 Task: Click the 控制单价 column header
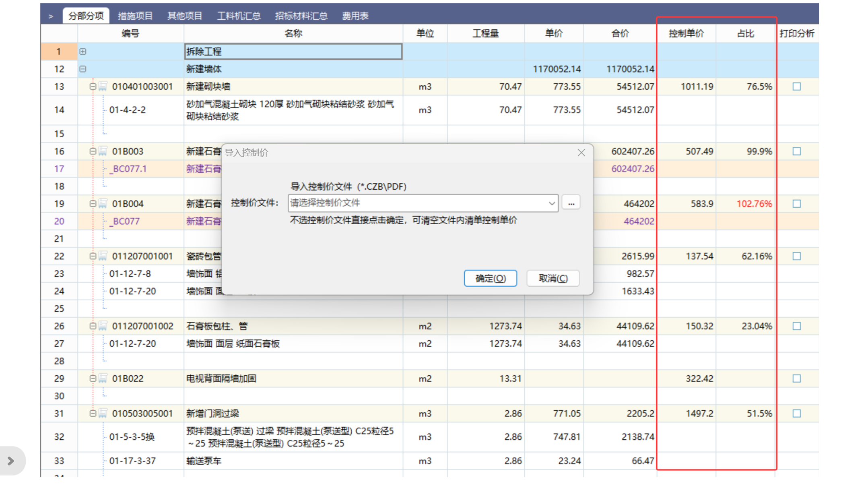pyautogui.click(x=686, y=33)
